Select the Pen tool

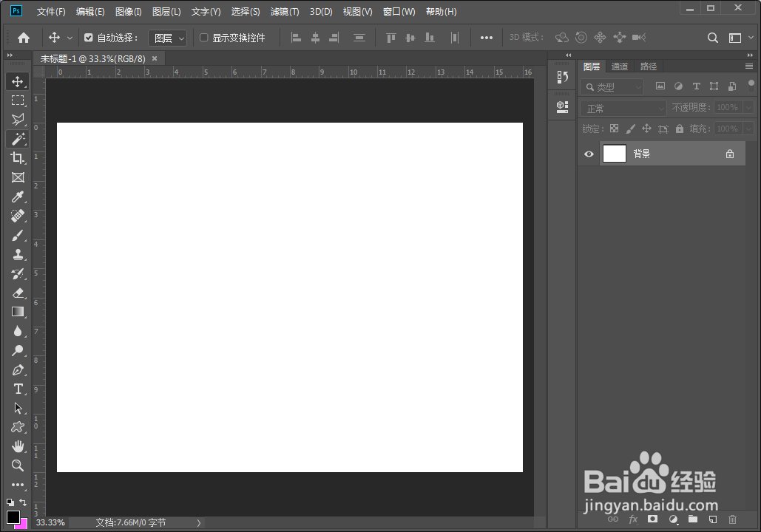(18, 369)
